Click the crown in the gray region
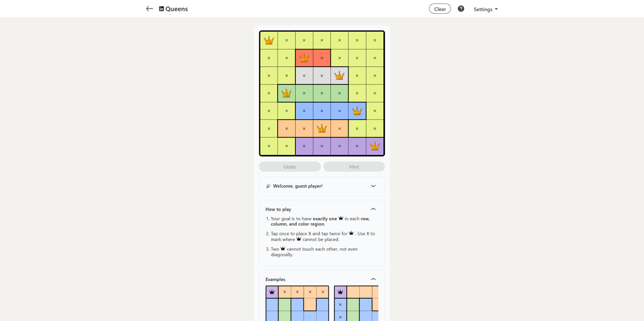This screenshot has width=644, height=321. (339, 76)
